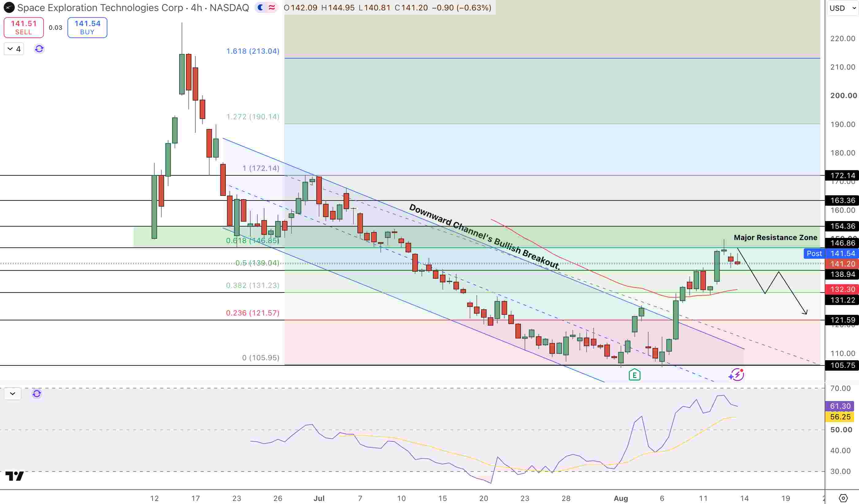Screen dimensions: 859x504
Task: Click the SpaceX symbol logo
Action: [x=9, y=7]
